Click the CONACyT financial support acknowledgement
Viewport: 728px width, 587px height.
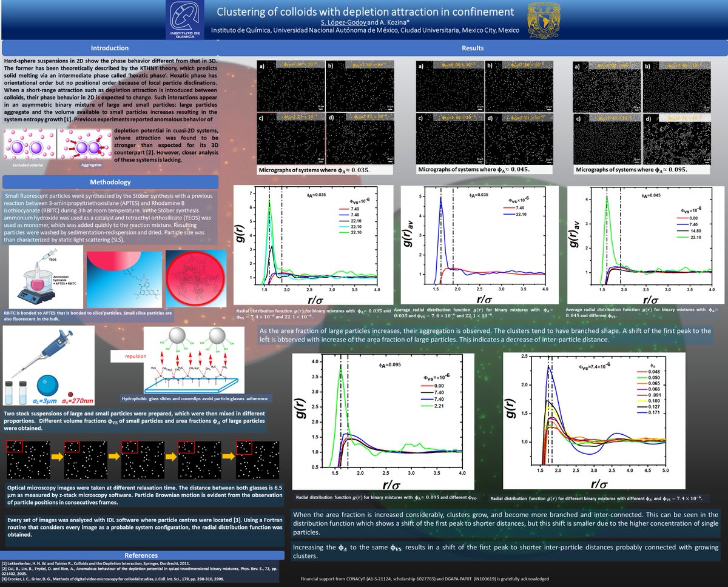coord(425,579)
